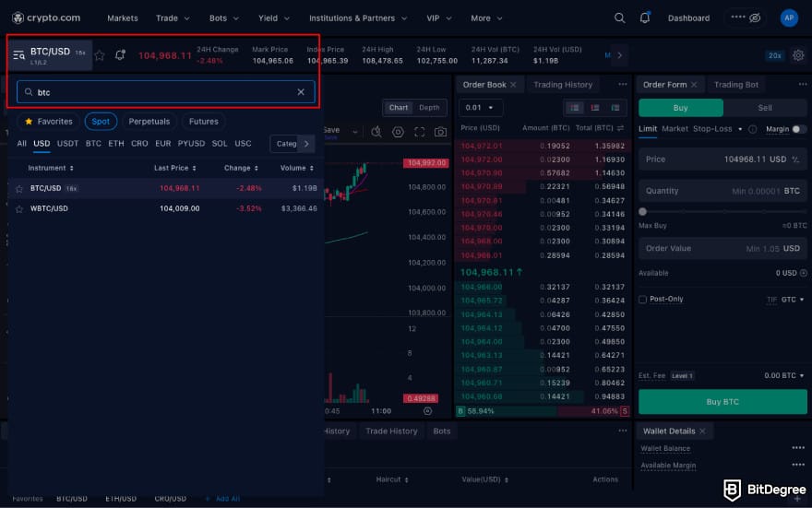Click the 20x leverage badge

click(775, 55)
